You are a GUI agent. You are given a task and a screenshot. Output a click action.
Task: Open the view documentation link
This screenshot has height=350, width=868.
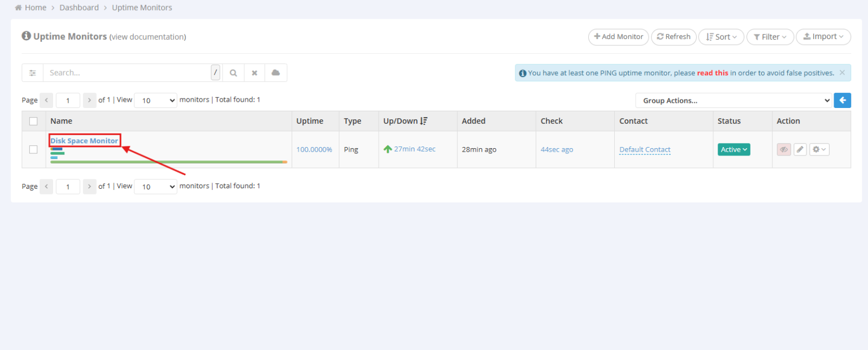pyautogui.click(x=147, y=37)
